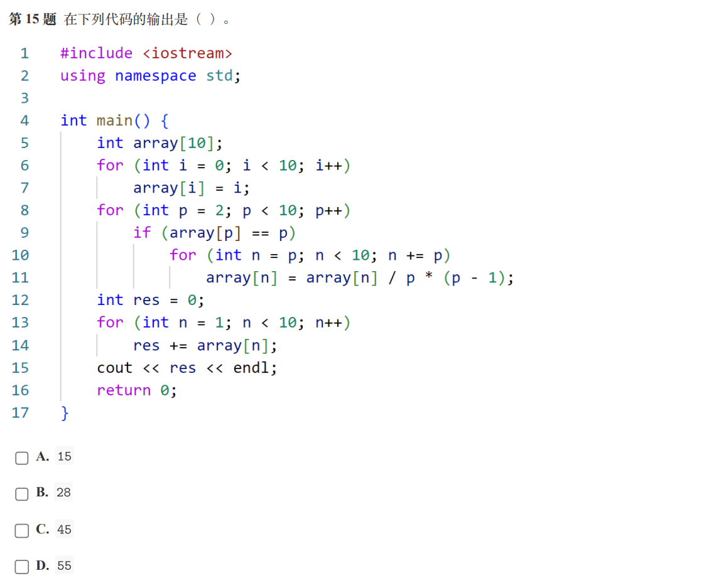Click the #include <iostream> line
Screen dimensions: 709x588
coord(146,53)
